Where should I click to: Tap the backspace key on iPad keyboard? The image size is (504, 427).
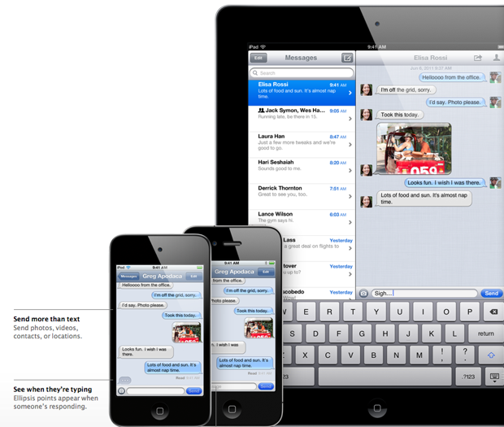click(493, 312)
